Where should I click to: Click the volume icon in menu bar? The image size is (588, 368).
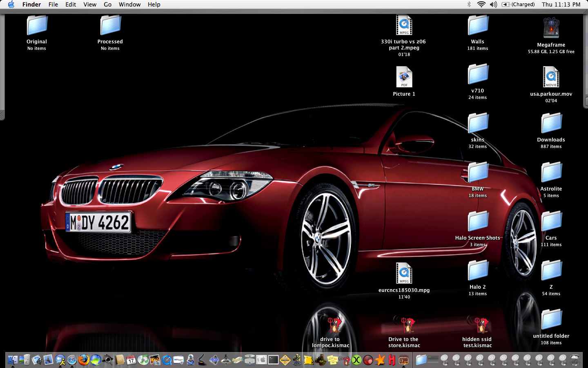493,4
